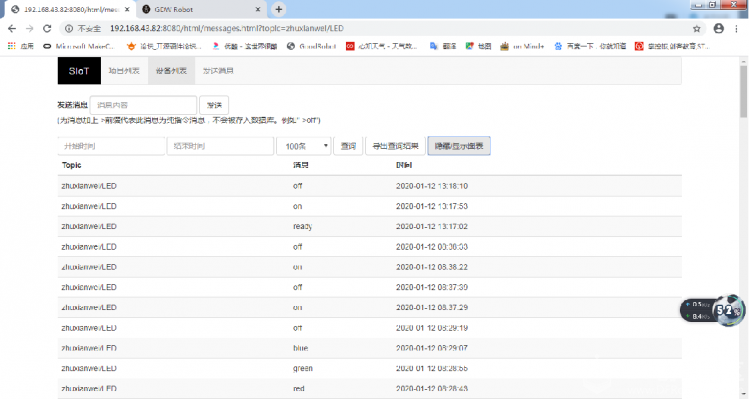Open the Chrome profile avatar icon
The width and height of the screenshot is (749, 399).
point(718,29)
